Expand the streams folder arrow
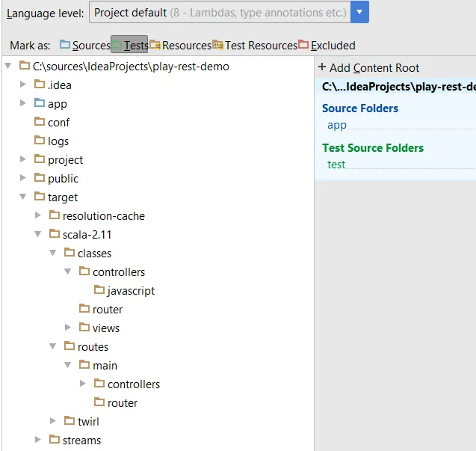Screen dimensions: 476x451 pyautogui.click(x=37, y=440)
